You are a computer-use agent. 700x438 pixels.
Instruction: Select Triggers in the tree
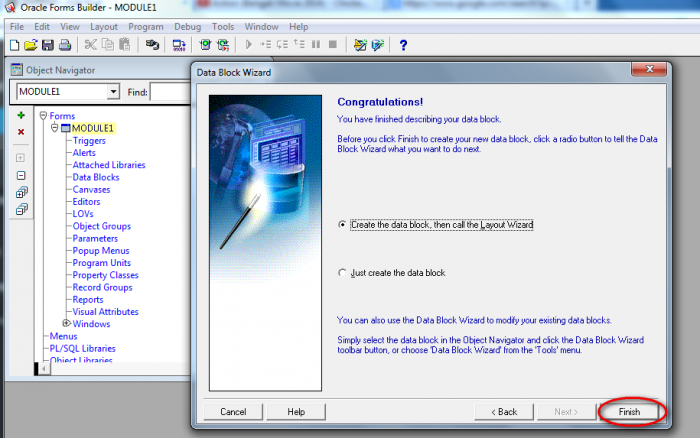point(89,141)
